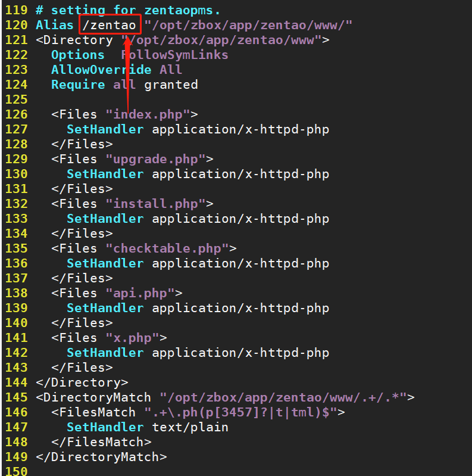472x476 pixels.
Task: Click the comment "# setting for zentaopms."
Action: tap(128, 10)
